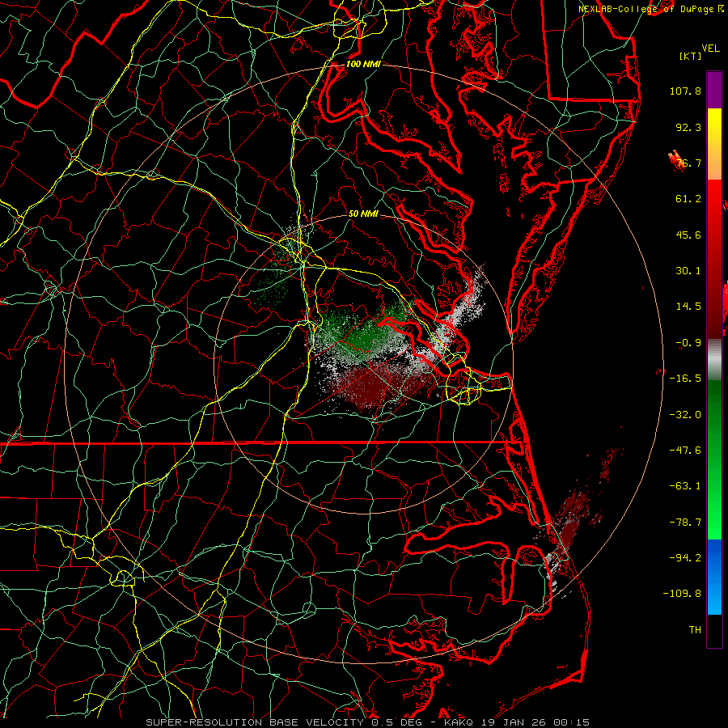Click the Super-Resolution Base Velocity caption
The width and height of the screenshot is (728, 728).
[x=368, y=722]
